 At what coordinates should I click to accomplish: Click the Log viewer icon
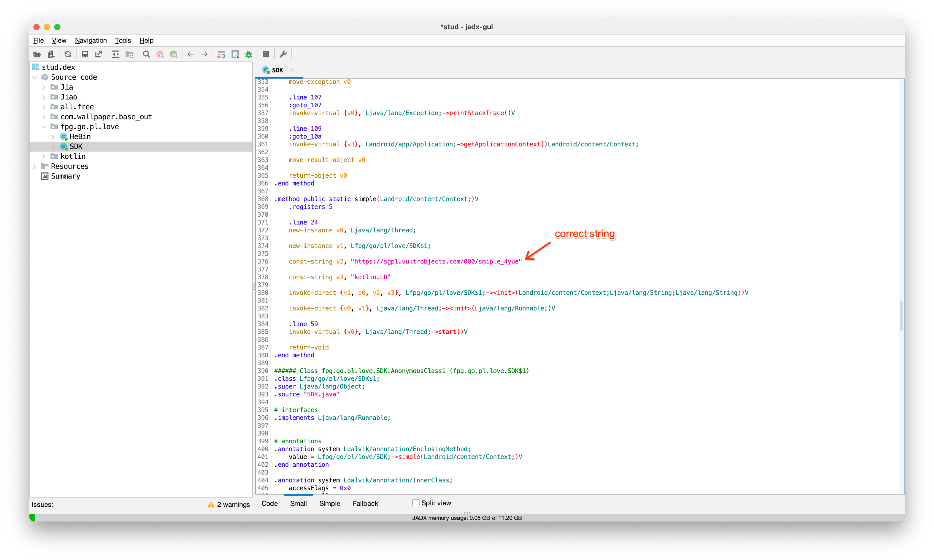[266, 54]
